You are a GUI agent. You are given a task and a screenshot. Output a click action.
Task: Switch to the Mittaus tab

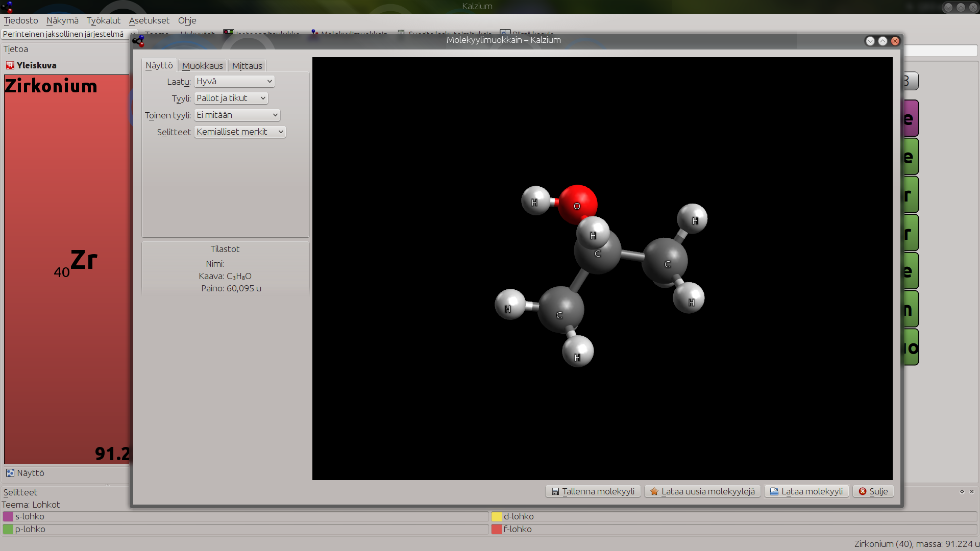247,66
